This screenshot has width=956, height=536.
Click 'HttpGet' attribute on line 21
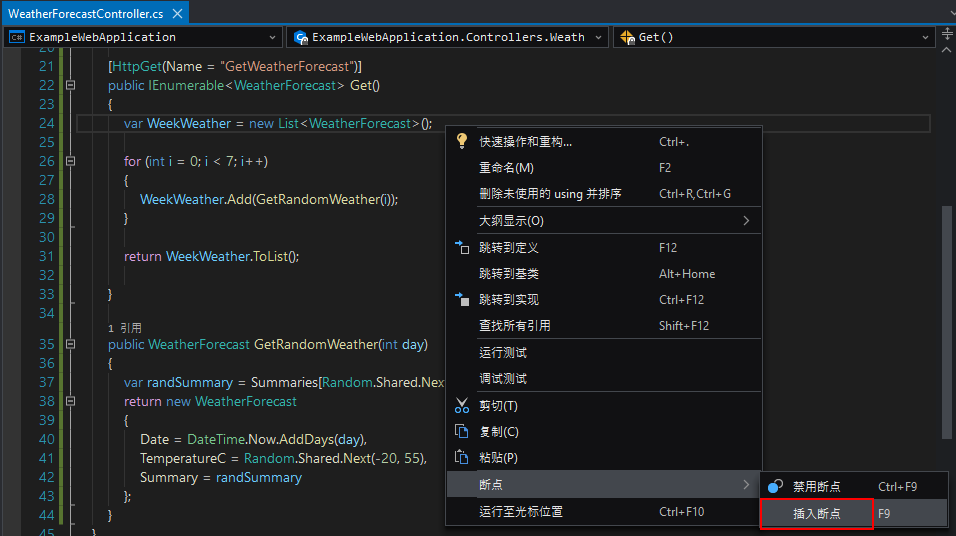point(137,66)
